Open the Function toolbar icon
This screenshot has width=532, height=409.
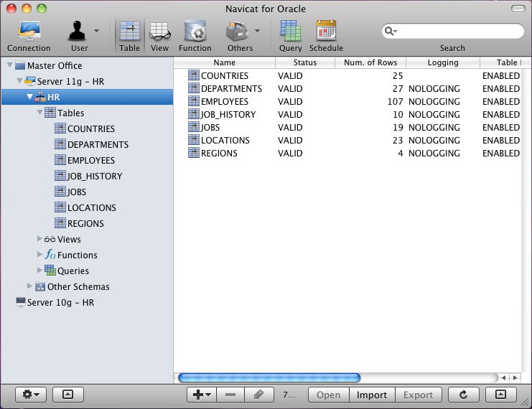tap(195, 31)
